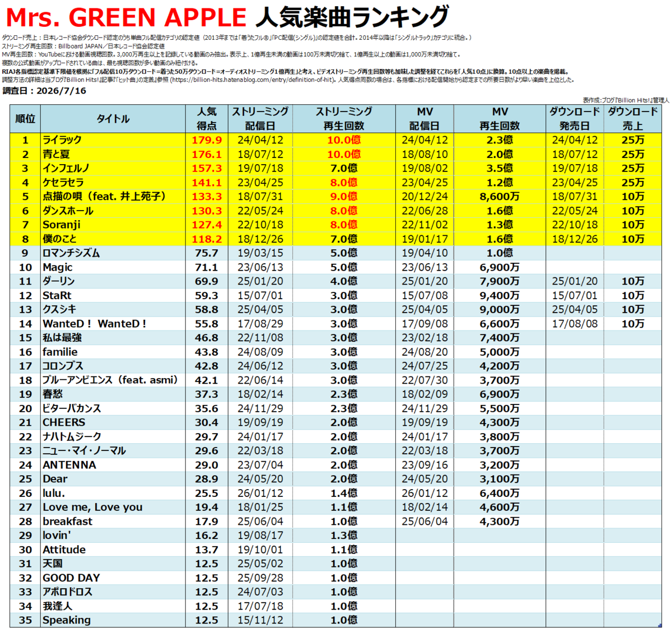
Task: Click the ダウンロード売上 column header
Action: click(633, 119)
